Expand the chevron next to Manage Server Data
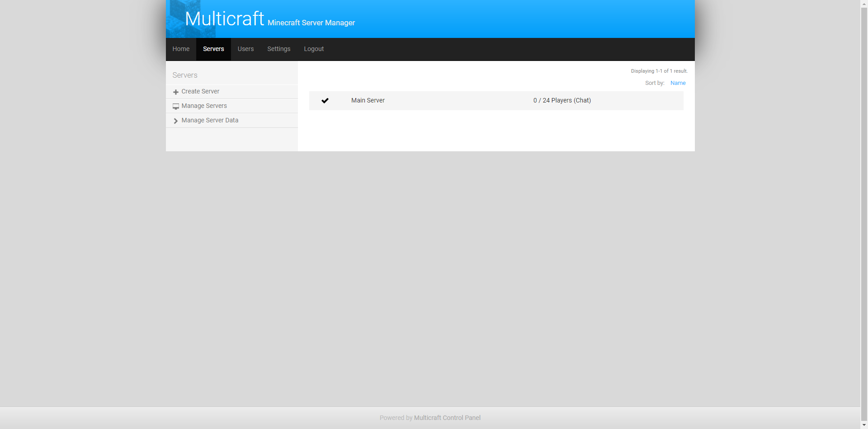 (176, 121)
